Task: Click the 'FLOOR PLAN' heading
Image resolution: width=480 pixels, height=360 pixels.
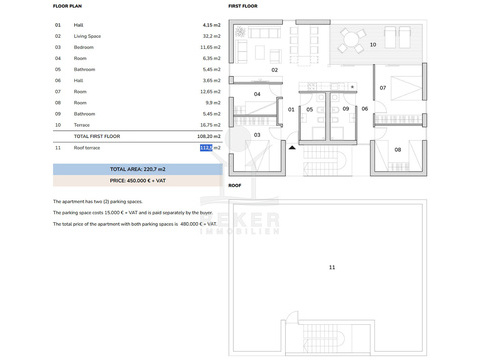Action: [x=67, y=6]
